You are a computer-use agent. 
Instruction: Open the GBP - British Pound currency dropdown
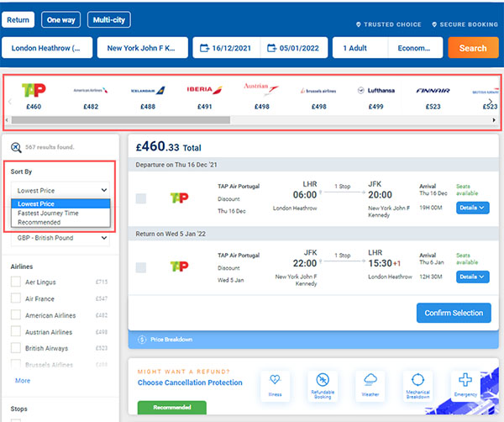pyautogui.click(x=60, y=238)
